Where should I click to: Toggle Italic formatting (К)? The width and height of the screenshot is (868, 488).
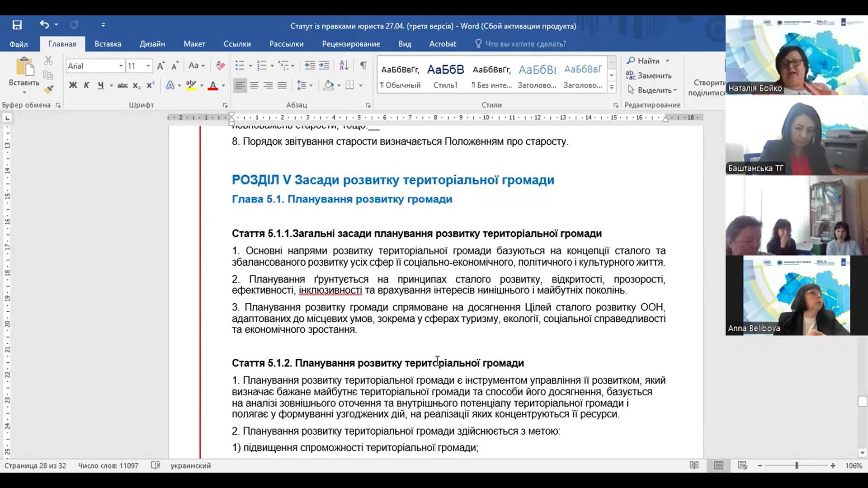(x=86, y=85)
